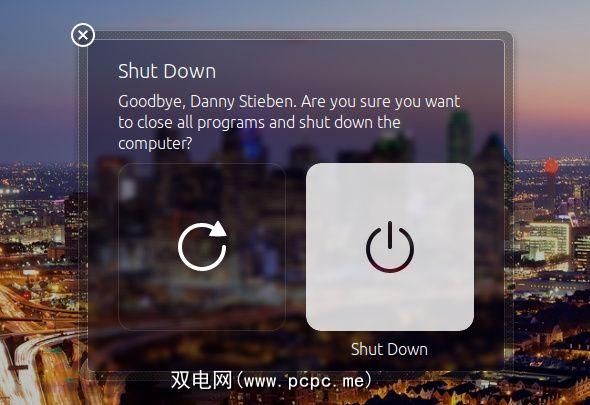The height and width of the screenshot is (405, 590).
Task: Click the Shut Down label under the power tile
Action: pyautogui.click(x=389, y=349)
